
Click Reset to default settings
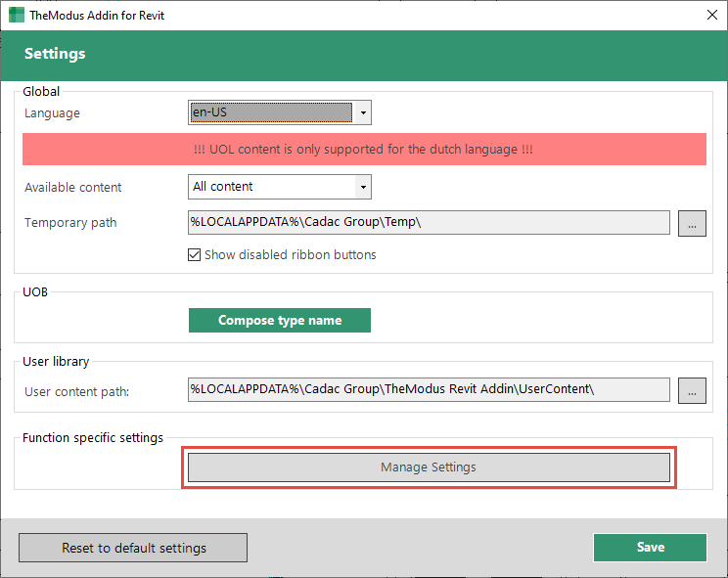(x=133, y=548)
